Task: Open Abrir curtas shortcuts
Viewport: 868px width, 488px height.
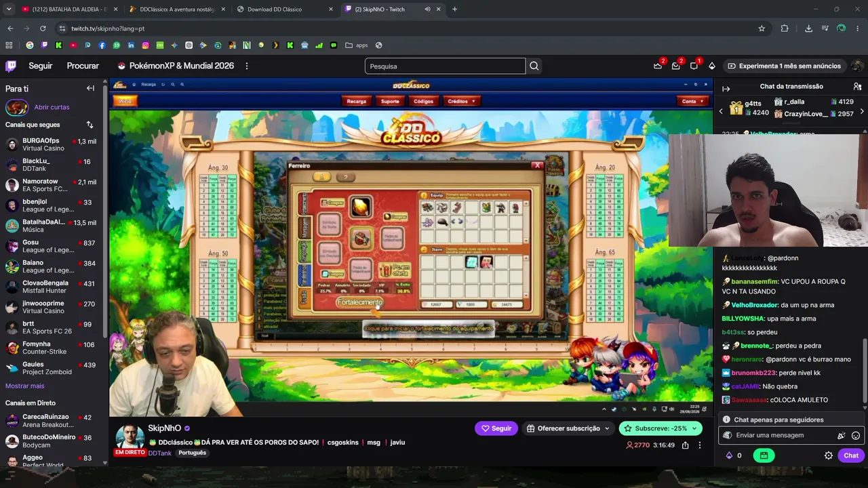Action: [52, 107]
